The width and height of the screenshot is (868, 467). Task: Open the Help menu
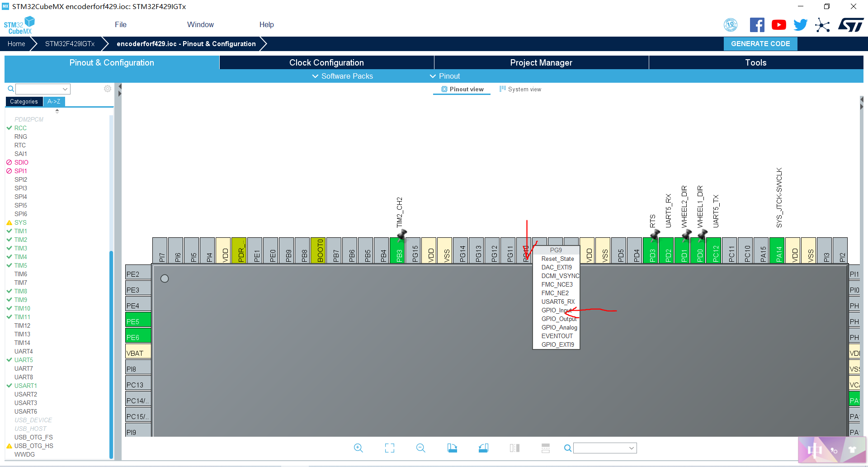click(266, 24)
